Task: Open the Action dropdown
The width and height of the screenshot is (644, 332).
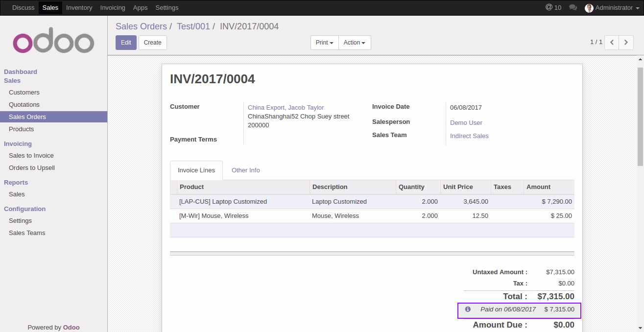Action: point(355,43)
